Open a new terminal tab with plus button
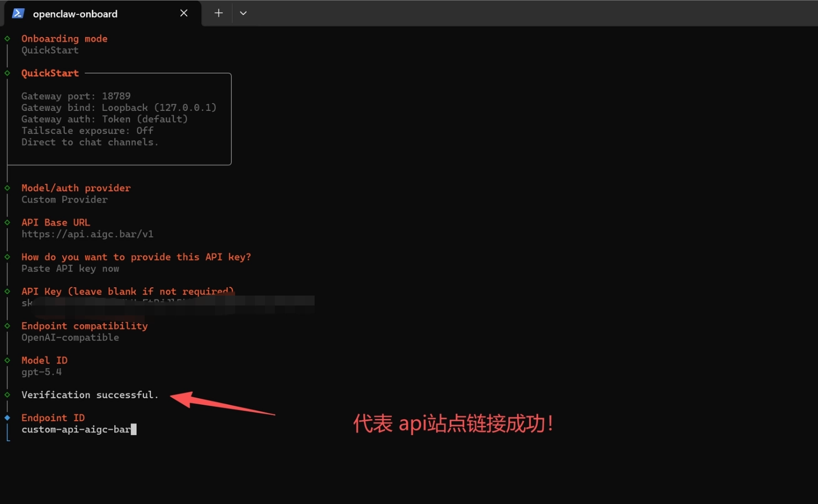Image resolution: width=818 pixels, height=504 pixels. click(x=219, y=13)
